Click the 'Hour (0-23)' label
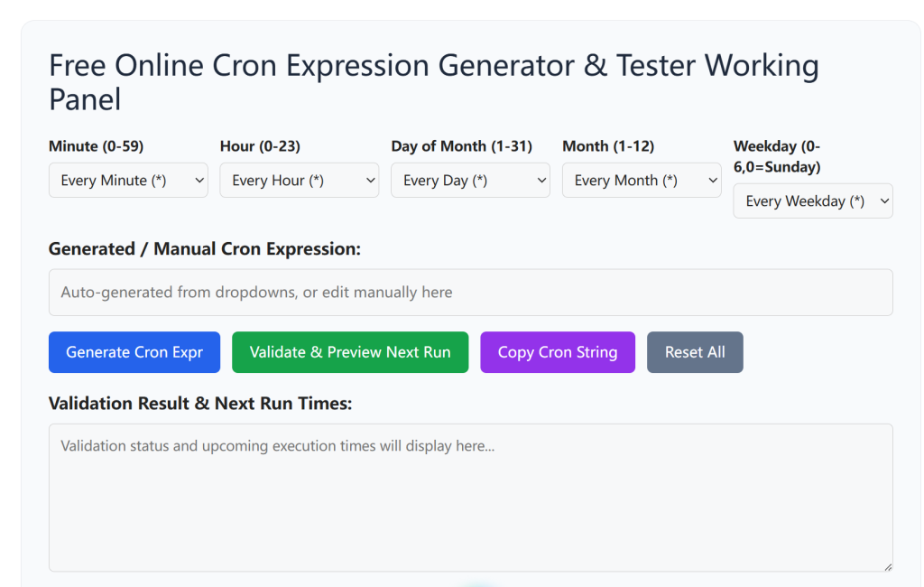The height and width of the screenshot is (587, 924). click(x=260, y=146)
